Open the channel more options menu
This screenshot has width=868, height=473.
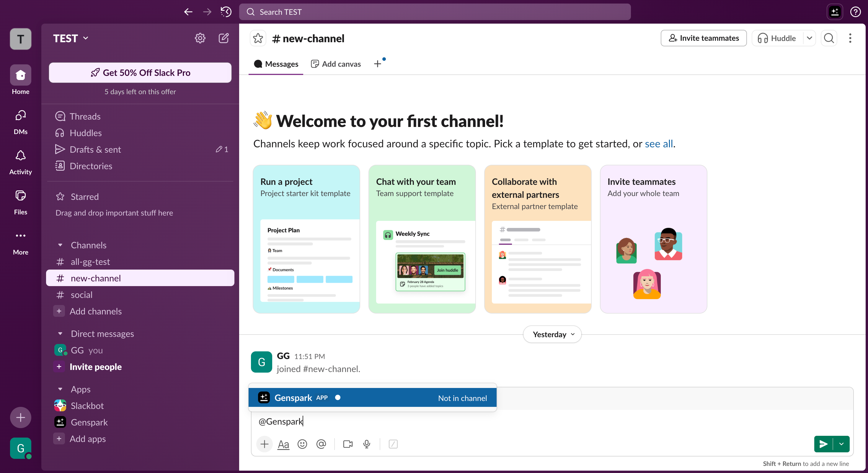point(850,38)
